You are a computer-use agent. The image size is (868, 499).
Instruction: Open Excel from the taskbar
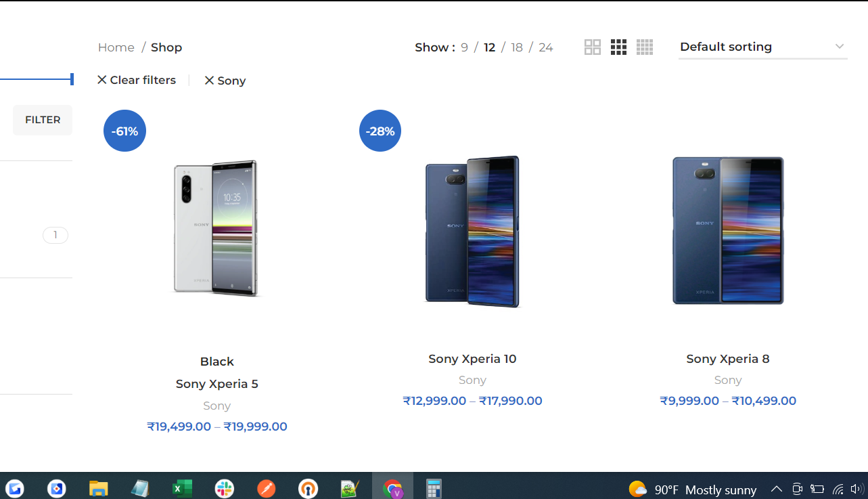[x=182, y=488]
